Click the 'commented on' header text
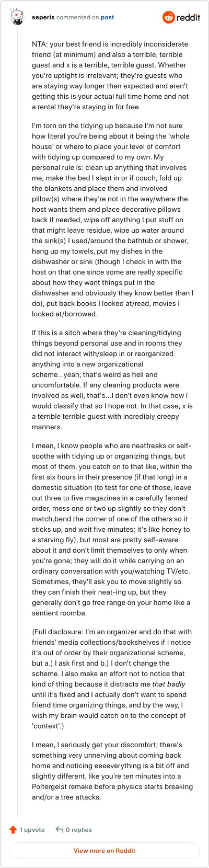This screenshot has height=868, width=209. tap(77, 17)
